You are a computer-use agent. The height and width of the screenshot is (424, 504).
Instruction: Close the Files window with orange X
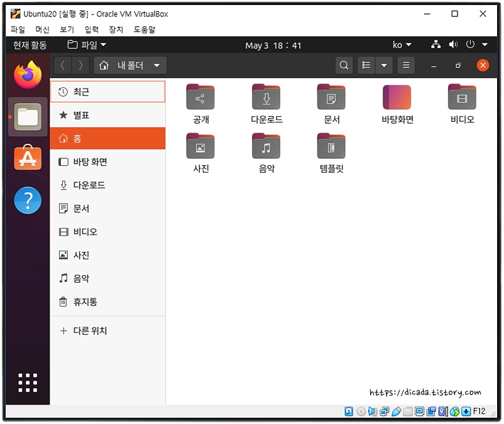[x=483, y=65]
